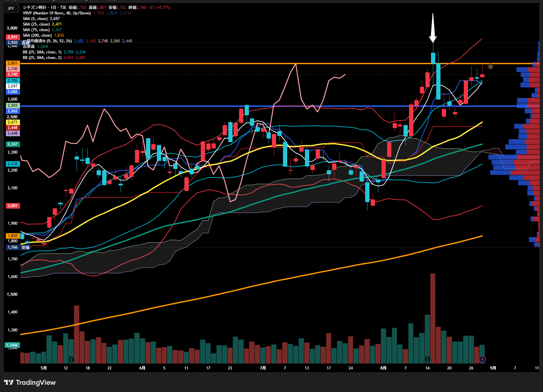This screenshot has width=543, height=392.
Task: Click the purple lightning event icon
Action: (x=482, y=359)
